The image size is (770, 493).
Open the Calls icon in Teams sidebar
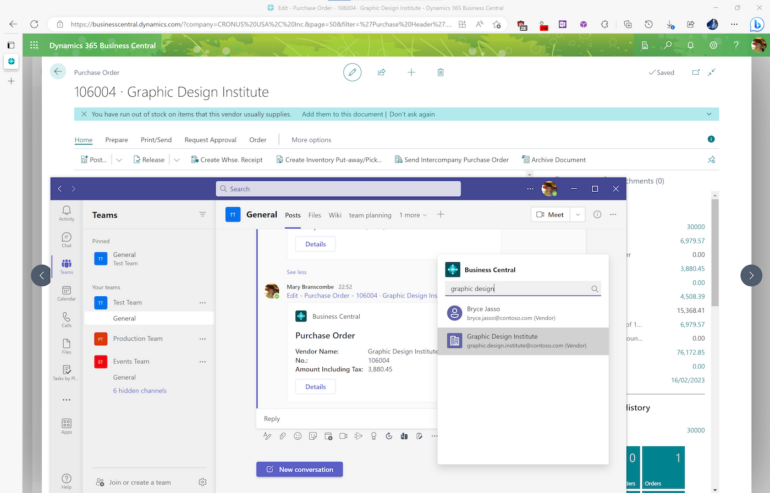coord(66,319)
